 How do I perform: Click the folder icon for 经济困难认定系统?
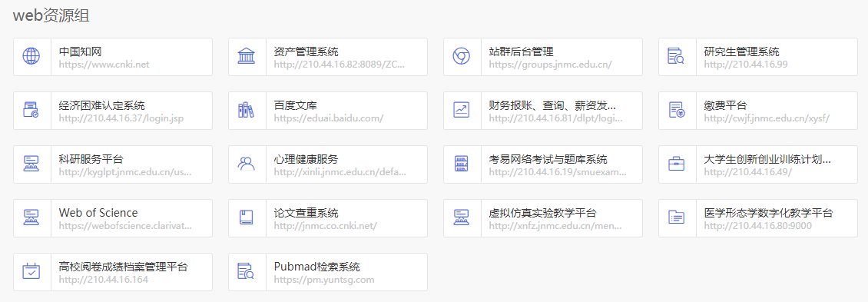pyautogui.click(x=31, y=110)
